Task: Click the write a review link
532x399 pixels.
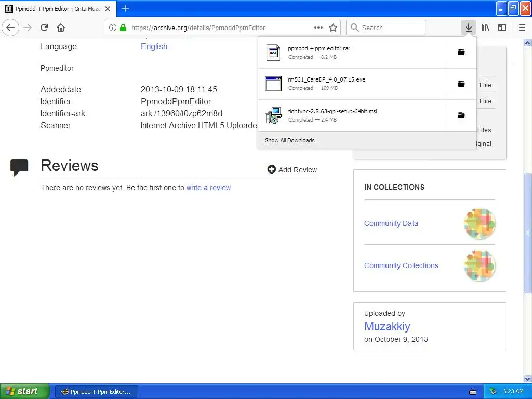Action: [x=209, y=188]
